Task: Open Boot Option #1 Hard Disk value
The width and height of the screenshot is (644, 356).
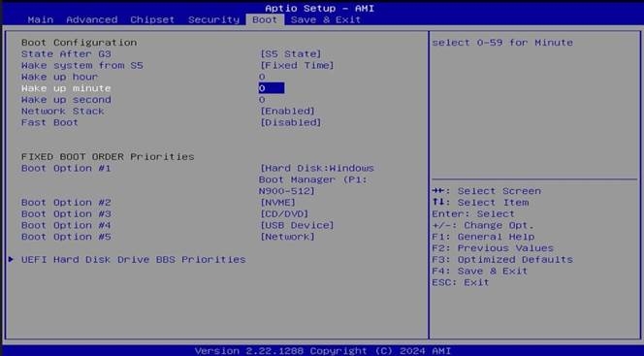Action: 316,179
